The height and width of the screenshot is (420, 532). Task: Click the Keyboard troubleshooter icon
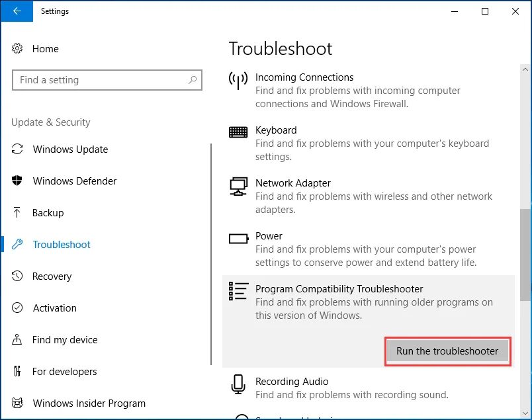238,132
